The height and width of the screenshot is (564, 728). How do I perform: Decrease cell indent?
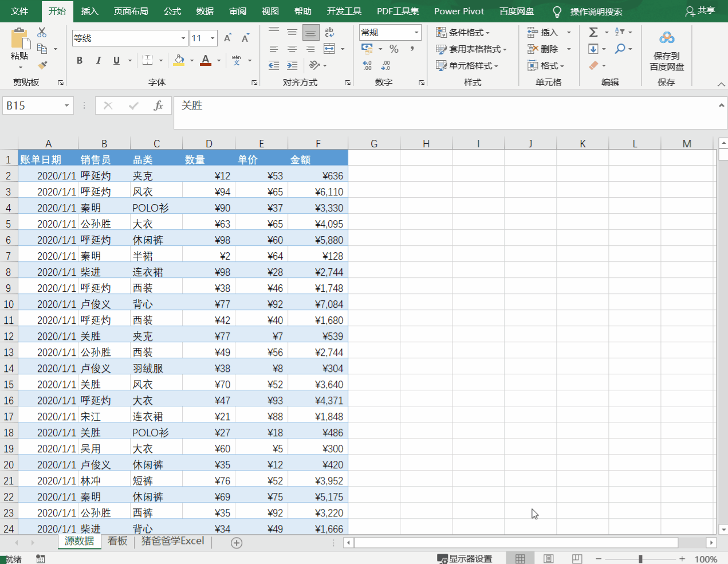tap(274, 65)
